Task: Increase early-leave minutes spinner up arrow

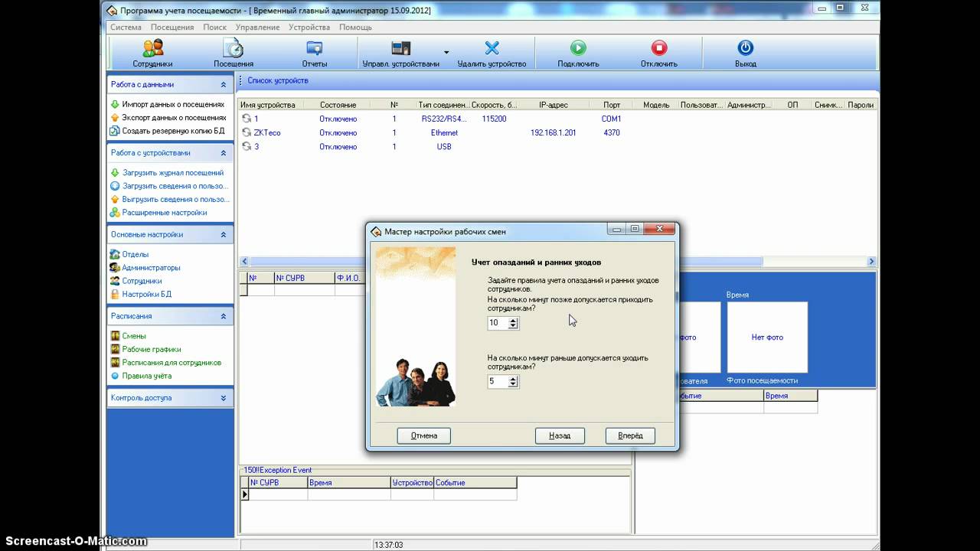Action: coord(513,379)
